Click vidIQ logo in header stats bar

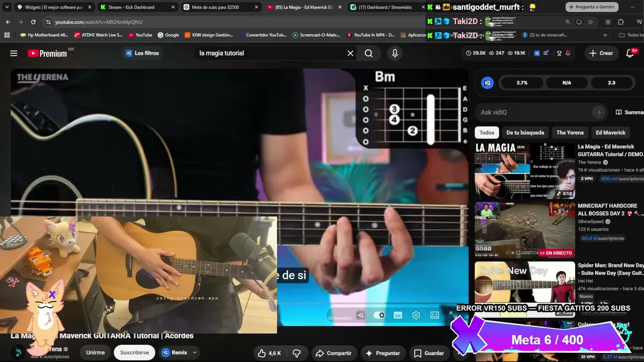click(537, 53)
